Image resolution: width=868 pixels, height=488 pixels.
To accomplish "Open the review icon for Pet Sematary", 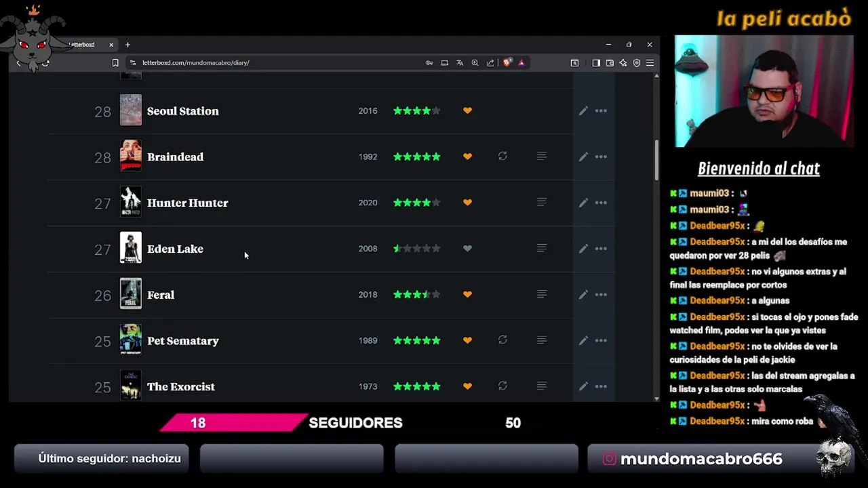I will tap(542, 340).
